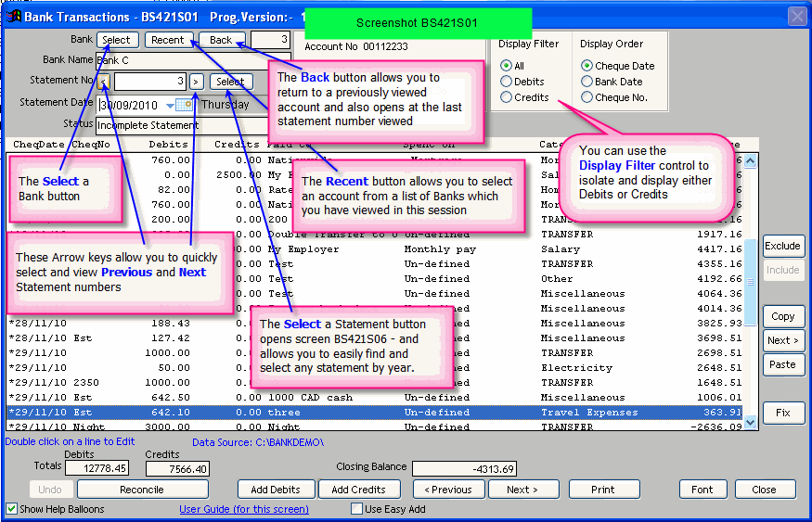Select the 'Monthly pay' Salary row
The width and height of the screenshot is (812, 522).
tap(375, 248)
